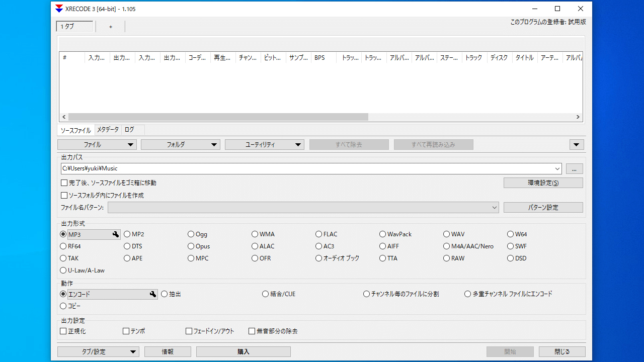Click the file list scroll left arrow
Screen dimensions: 644x362
(x=64, y=117)
